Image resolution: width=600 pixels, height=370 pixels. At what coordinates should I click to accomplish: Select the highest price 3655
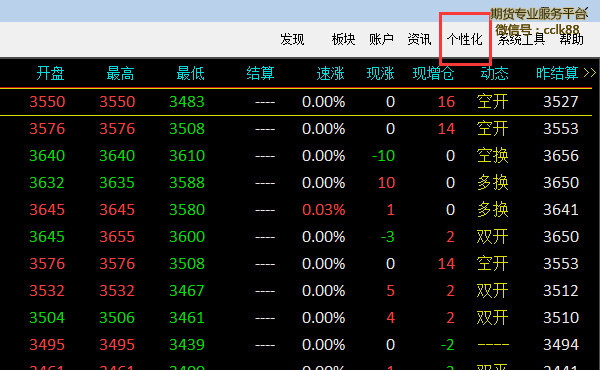pos(117,237)
